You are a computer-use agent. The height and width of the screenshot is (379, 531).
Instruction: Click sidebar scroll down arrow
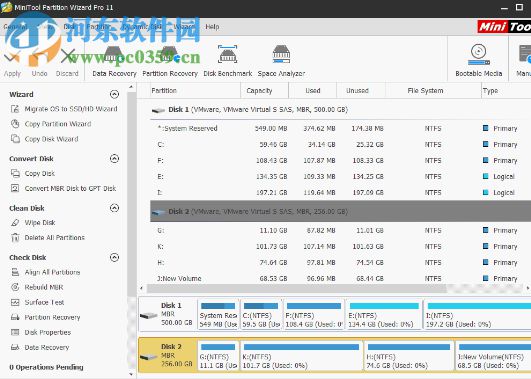[x=131, y=375]
